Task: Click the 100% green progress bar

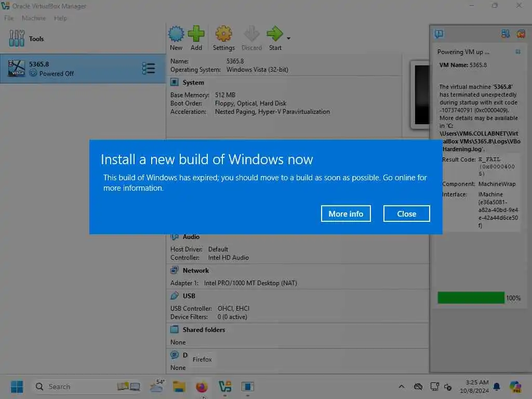Action: [x=471, y=298]
